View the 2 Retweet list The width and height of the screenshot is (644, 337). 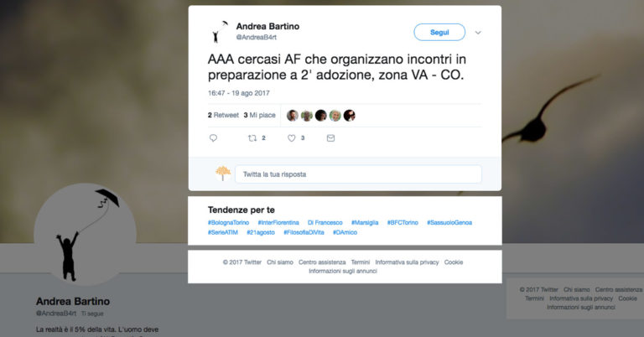click(223, 116)
